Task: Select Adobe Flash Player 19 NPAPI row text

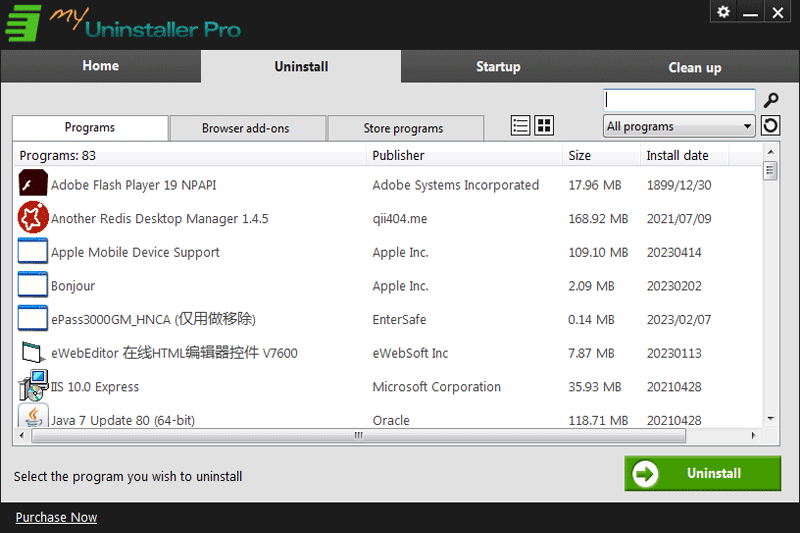Action: coord(134,185)
